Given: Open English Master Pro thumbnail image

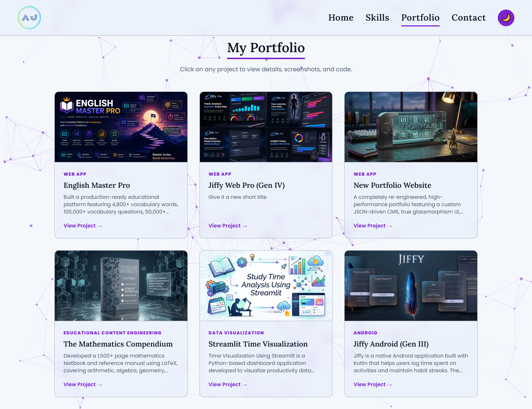Looking at the screenshot, I should [x=121, y=127].
